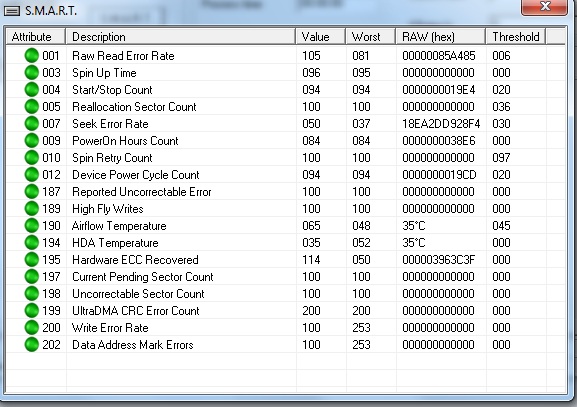
Task: Select the Uncorrectable Sector Count description
Action: point(138,294)
